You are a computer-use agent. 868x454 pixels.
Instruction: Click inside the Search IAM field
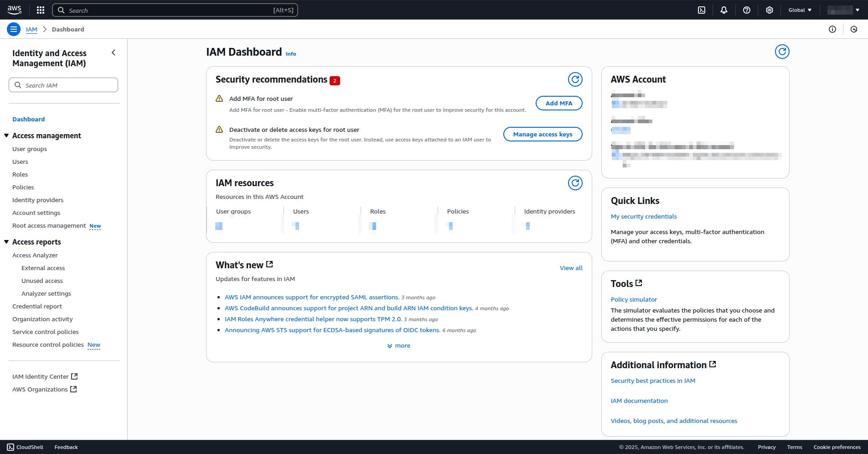pyautogui.click(x=63, y=85)
